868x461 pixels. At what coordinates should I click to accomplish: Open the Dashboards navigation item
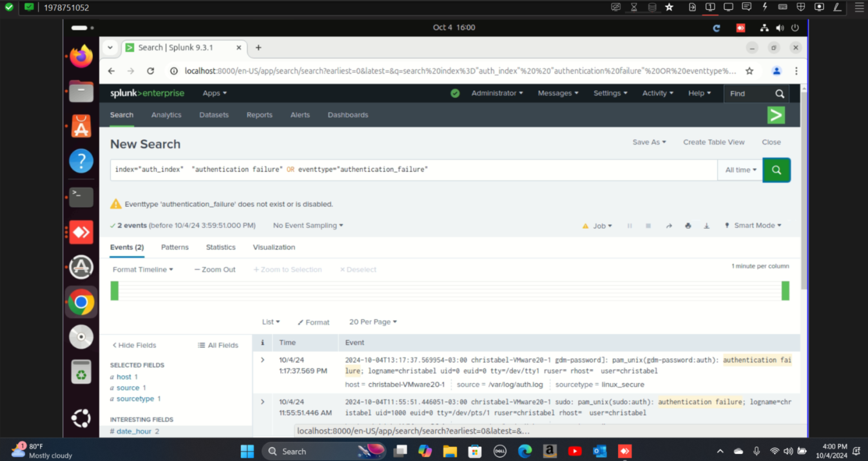coord(348,115)
